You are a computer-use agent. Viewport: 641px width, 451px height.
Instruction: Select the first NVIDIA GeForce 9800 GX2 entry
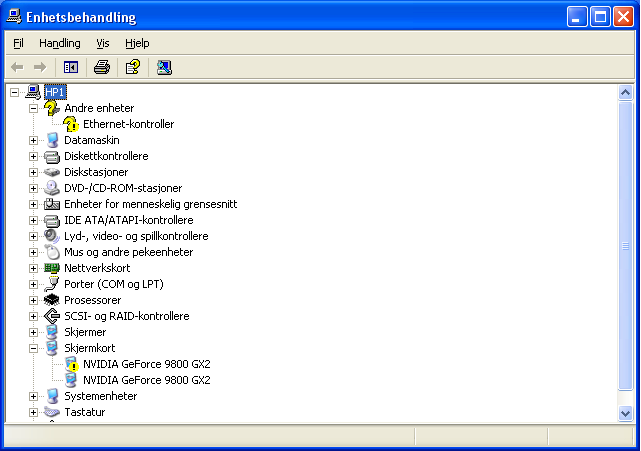[146, 364]
